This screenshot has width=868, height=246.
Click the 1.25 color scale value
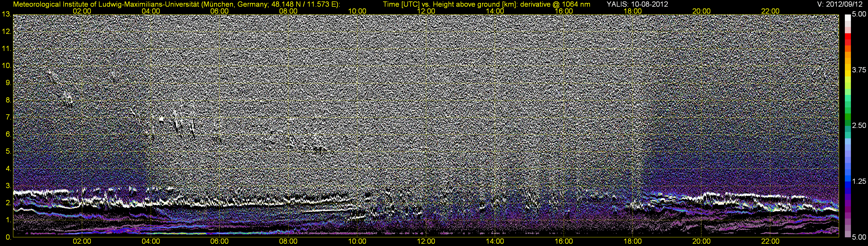859,181
